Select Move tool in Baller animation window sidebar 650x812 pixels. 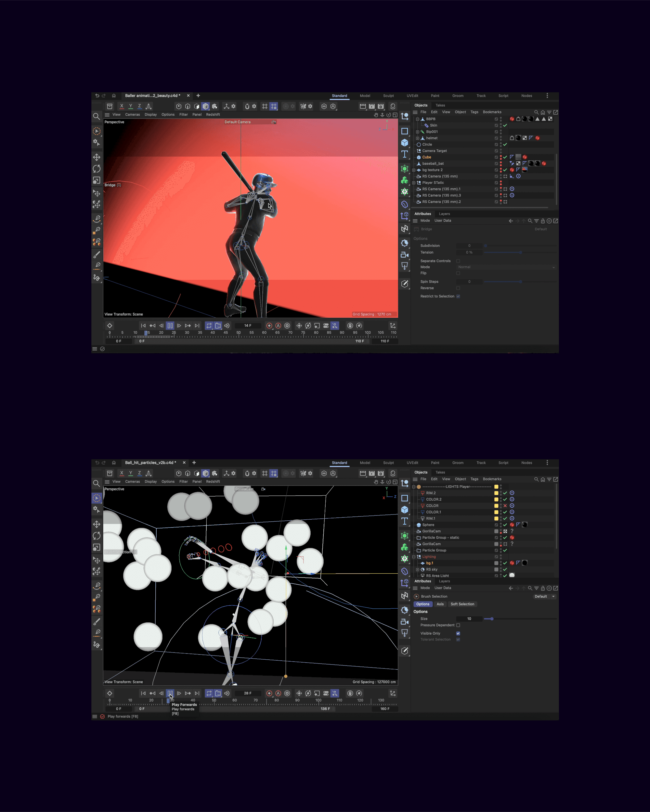[x=97, y=157]
